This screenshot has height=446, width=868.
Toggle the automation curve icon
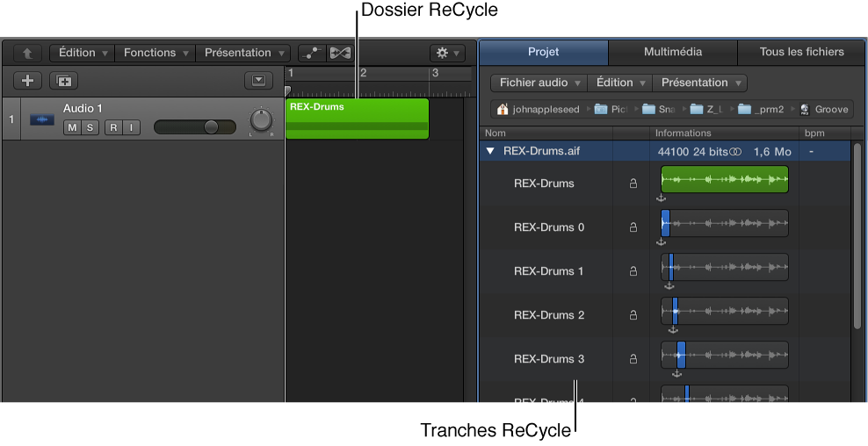(312, 54)
